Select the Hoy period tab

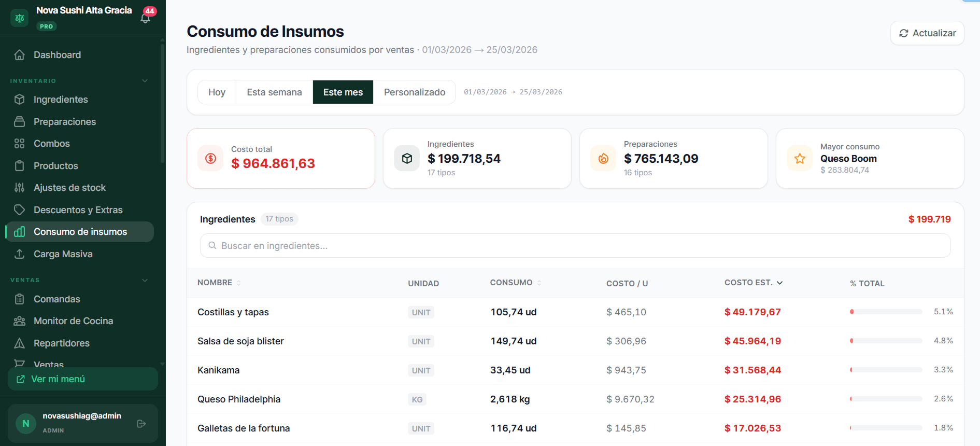click(x=217, y=92)
